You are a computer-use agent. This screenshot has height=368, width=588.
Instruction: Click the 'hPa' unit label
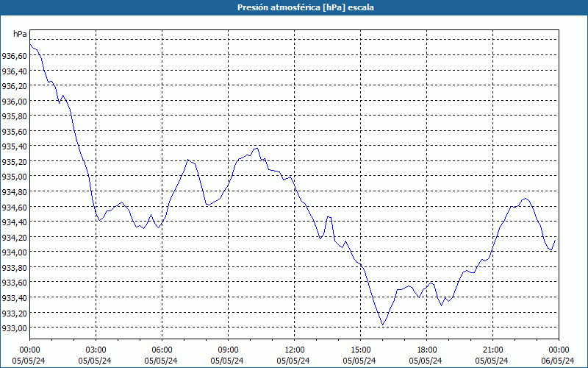[20, 34]
